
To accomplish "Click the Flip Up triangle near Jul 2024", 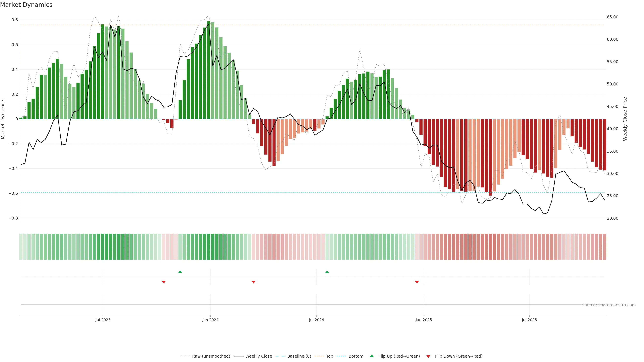I will [x=327, y=272].
